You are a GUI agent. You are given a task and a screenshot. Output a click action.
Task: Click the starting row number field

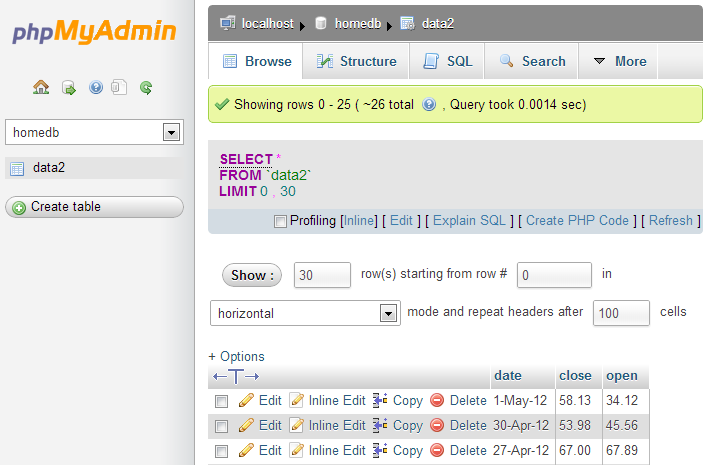pos(554,274)
